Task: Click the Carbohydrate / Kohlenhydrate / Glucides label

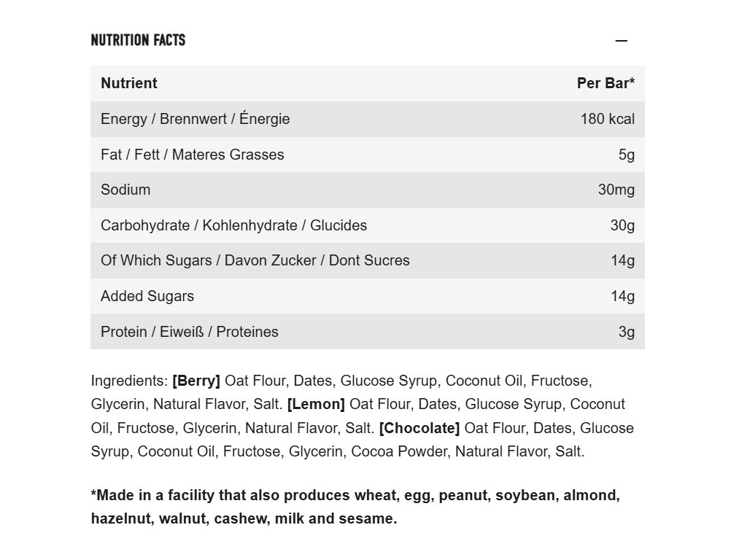Action: tap(233, 225)
